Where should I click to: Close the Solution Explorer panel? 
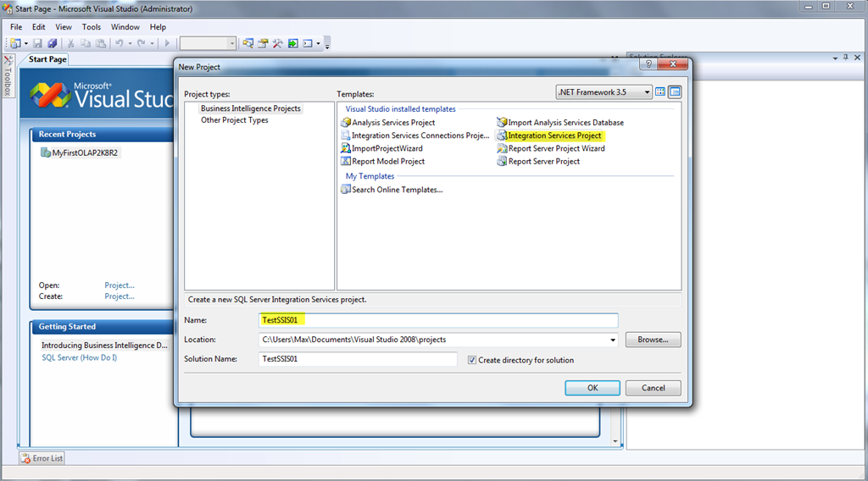click(857, 58)
